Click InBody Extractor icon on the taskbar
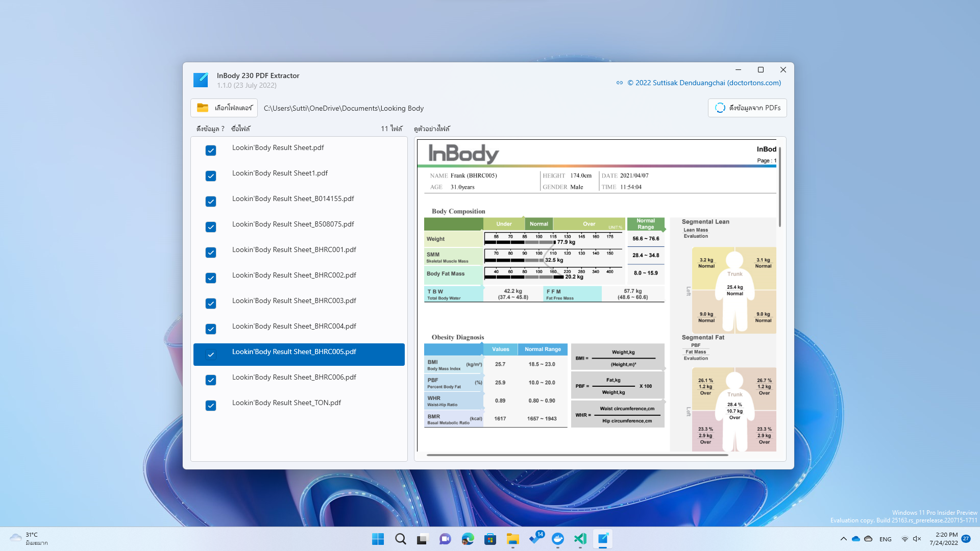This screenshot has height=551, width=980. pos(603,539)
